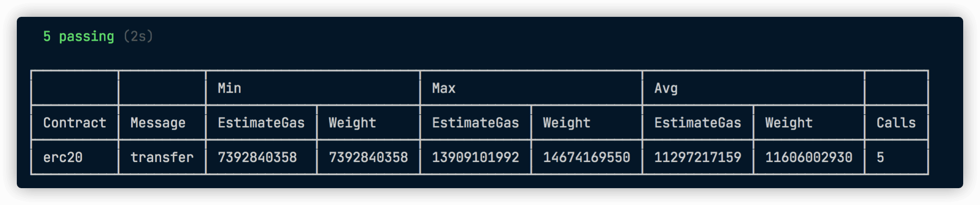Viewport: 980px width, 205px height.
Task: Select the Min Weight value 7392840358
Action: [368, 157]
